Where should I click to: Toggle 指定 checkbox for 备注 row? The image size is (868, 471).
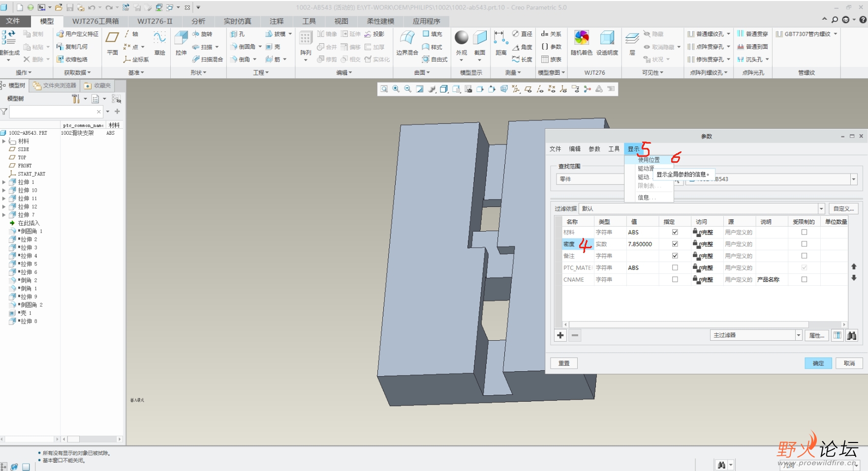click(x=675, y=256)
